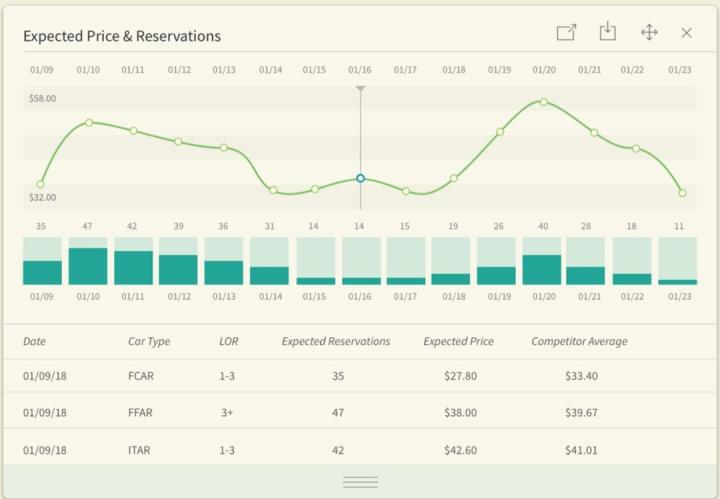Click the 01/10 price point on line
The image size is (720, 499).
coord(89,122)
